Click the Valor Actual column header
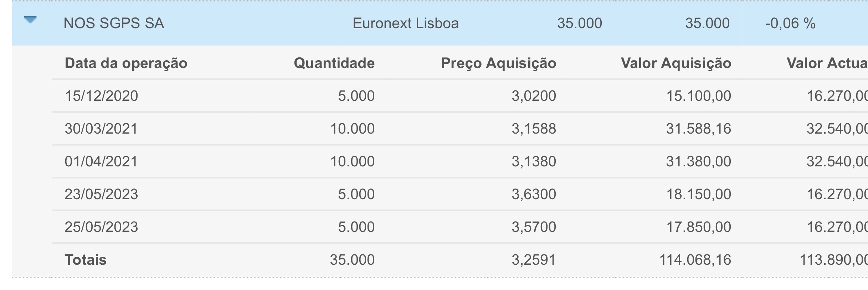Viewport: 868px width, 290px height. (x=827, y=63)
